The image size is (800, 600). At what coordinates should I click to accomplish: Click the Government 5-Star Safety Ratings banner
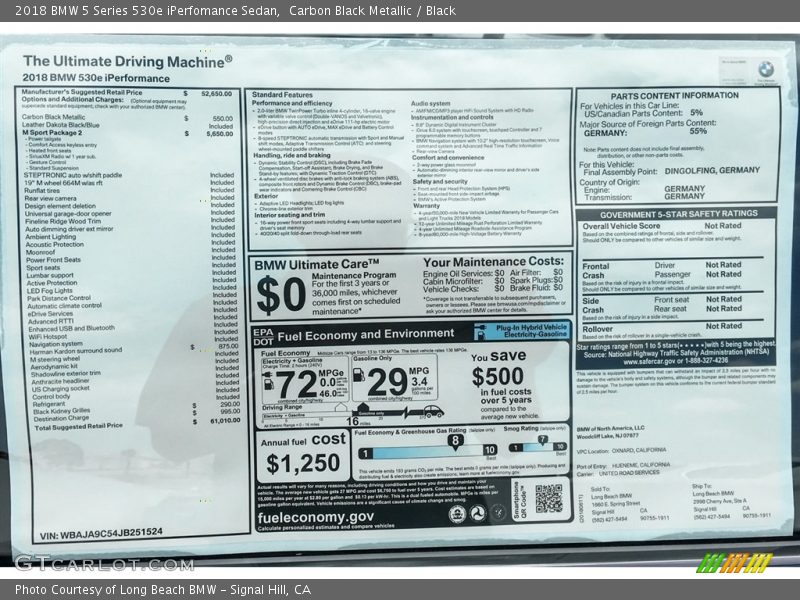click(x=679, y=214)
